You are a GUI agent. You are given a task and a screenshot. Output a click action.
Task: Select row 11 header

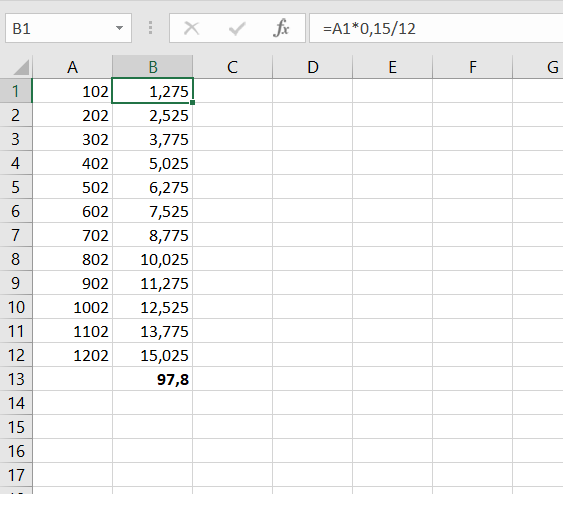point(16,331)
